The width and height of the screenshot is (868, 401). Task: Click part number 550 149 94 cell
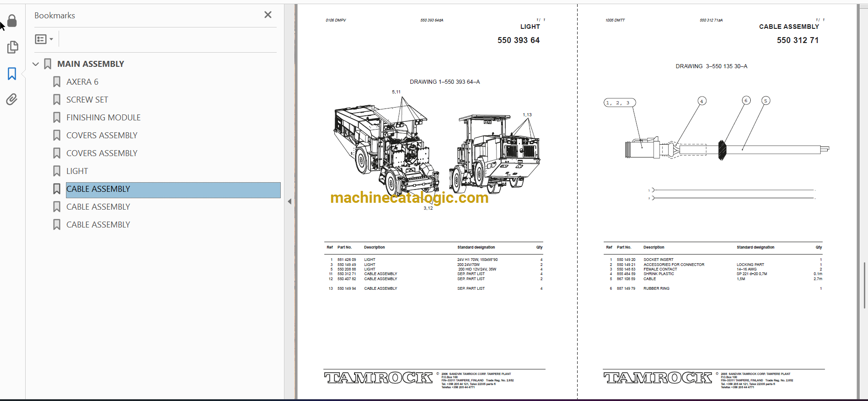[347, 288]
